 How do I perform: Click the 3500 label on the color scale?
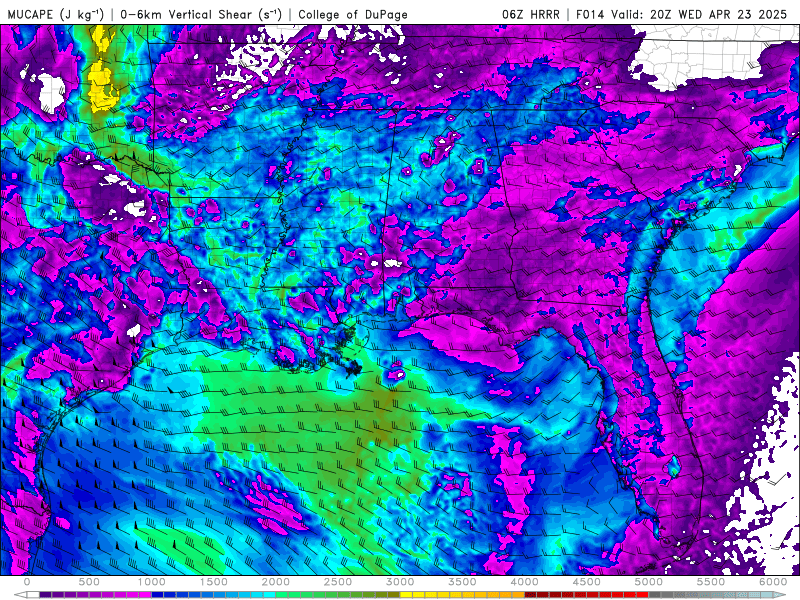[463, 582]
